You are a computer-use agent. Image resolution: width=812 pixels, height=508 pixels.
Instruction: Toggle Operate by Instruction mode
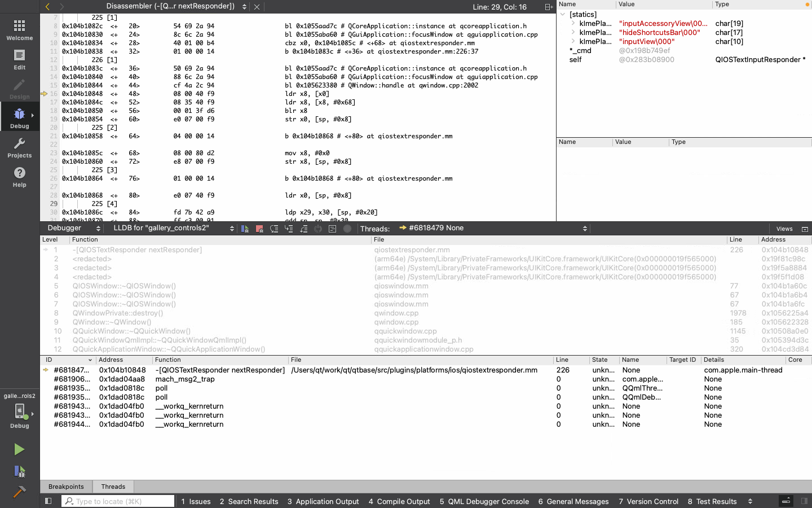(x=333, y=229)
